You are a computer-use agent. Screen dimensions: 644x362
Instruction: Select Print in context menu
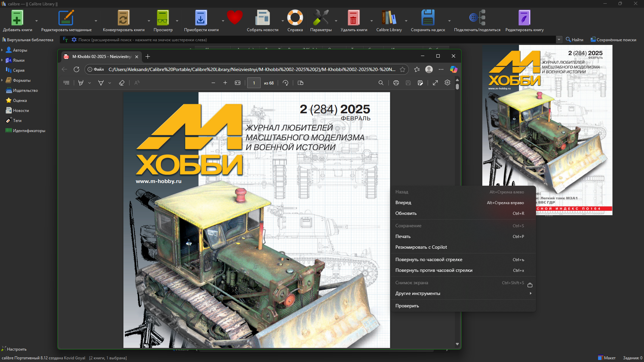(x=403, y=236)
